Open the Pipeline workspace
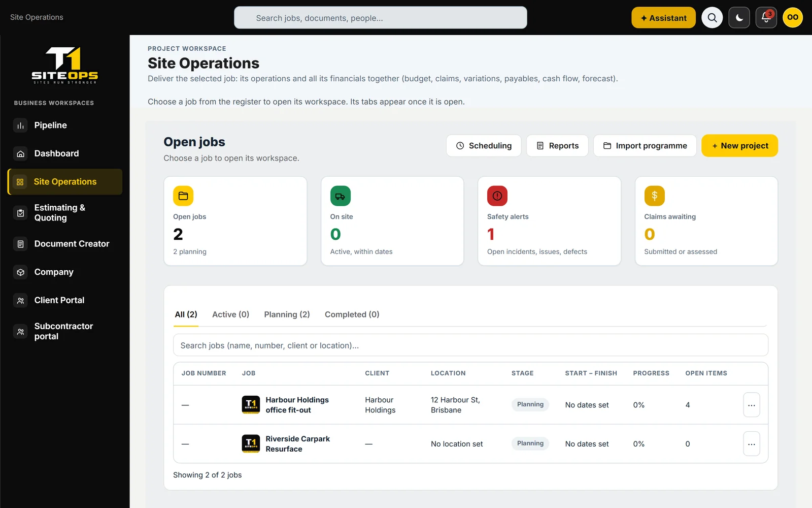Viewport: 812px width, 508px height. [65, 125]
